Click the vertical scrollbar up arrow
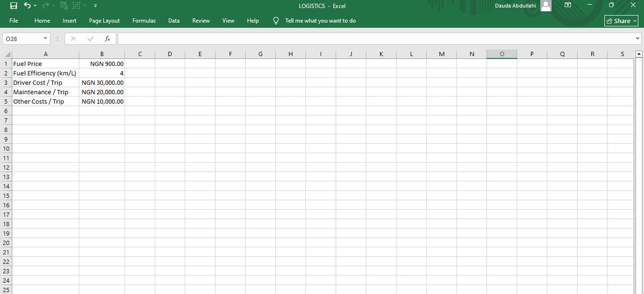This screenshot has width=644, height=294. [639, 54]
